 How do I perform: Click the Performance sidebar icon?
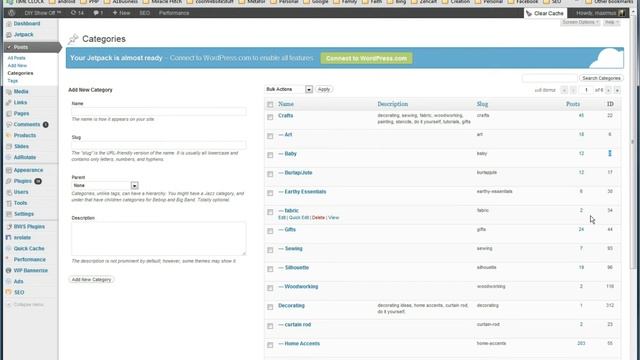coord(9,260)
